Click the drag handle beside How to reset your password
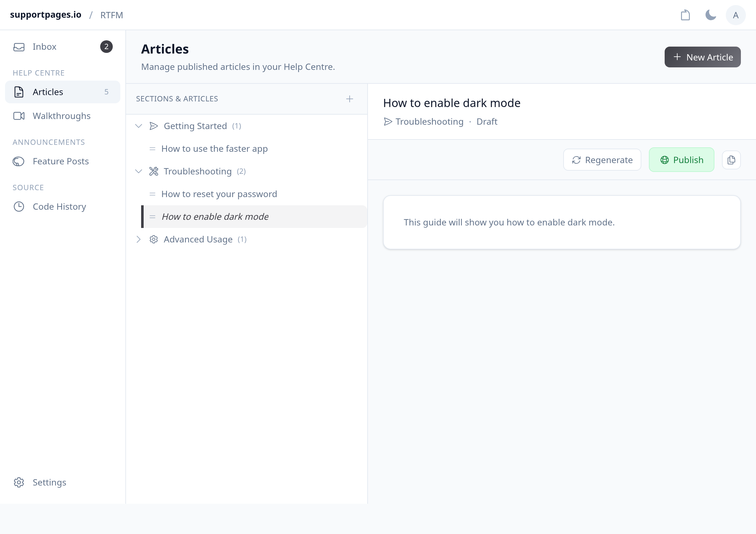Image resolution: width=756 pixels, height=534 pixels. [x=152, y=194]
